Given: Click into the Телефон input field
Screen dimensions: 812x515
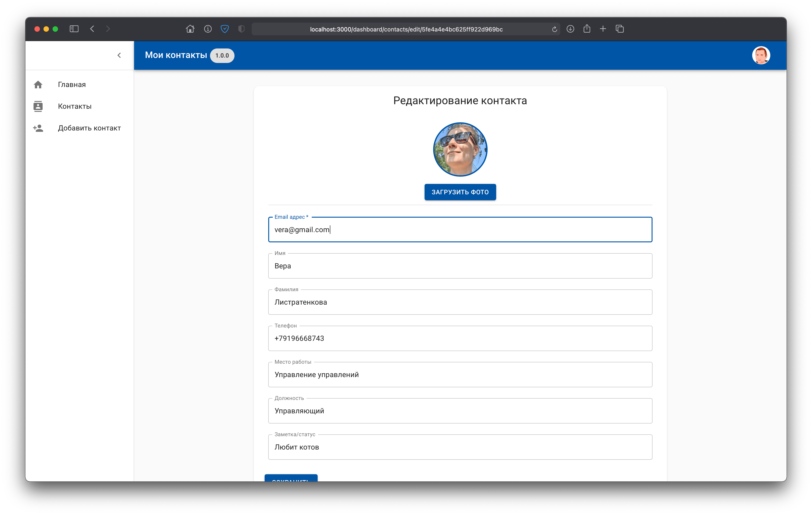Looking at the screenshot, I should click(460, 338).
